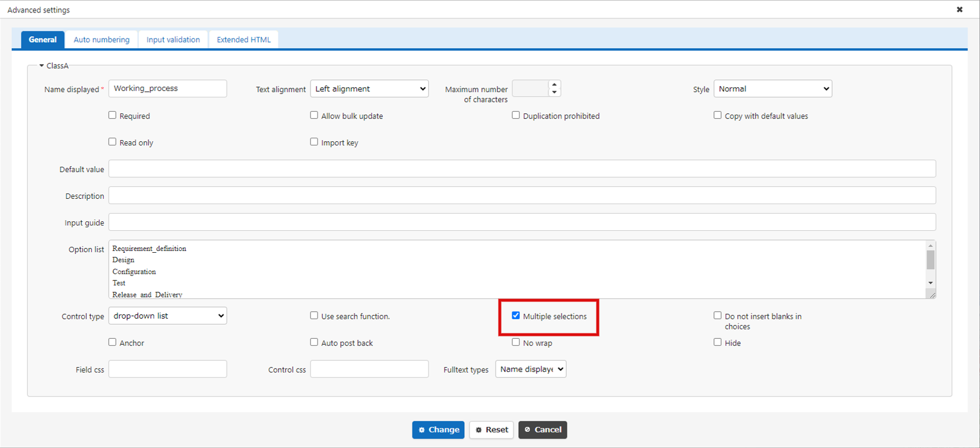Click the Change button
The height and width of the screenshot is (448, 980).
438,430
